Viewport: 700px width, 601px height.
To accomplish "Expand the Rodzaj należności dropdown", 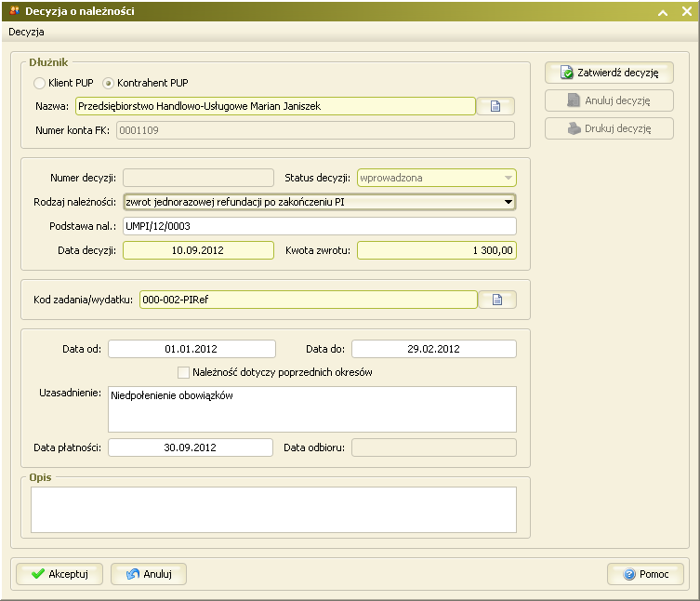I will pyautogui.click(x=320, y=202).
